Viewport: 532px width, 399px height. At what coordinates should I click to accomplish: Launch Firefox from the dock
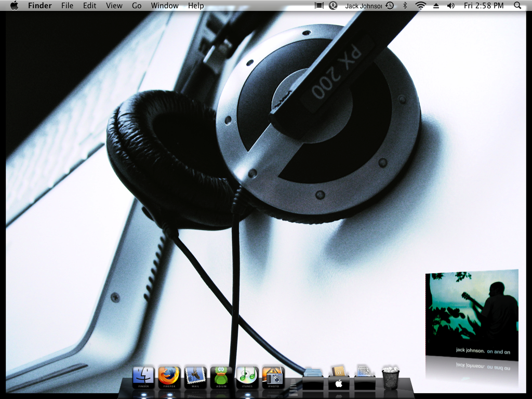169,377
